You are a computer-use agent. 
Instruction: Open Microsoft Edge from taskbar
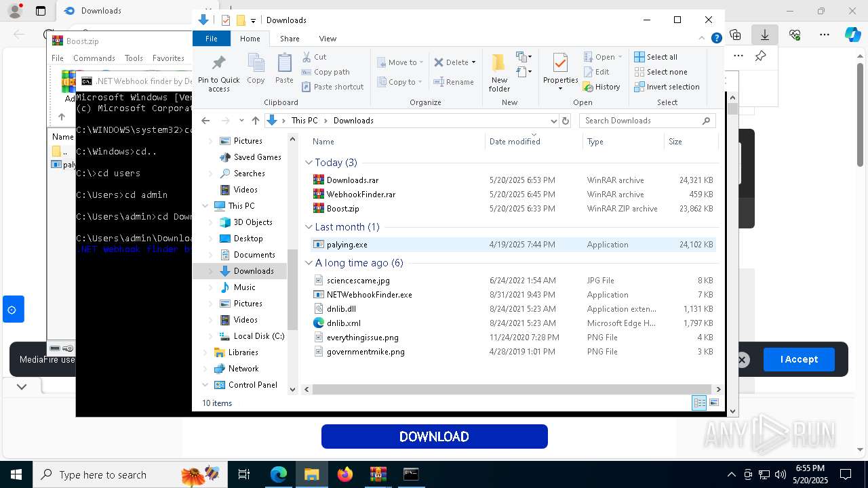click(279, 474)
